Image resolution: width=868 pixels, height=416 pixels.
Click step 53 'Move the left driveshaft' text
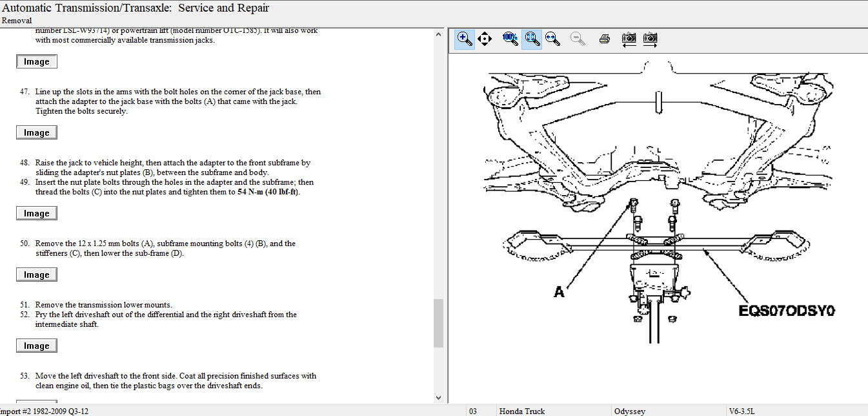pos(176,381)
